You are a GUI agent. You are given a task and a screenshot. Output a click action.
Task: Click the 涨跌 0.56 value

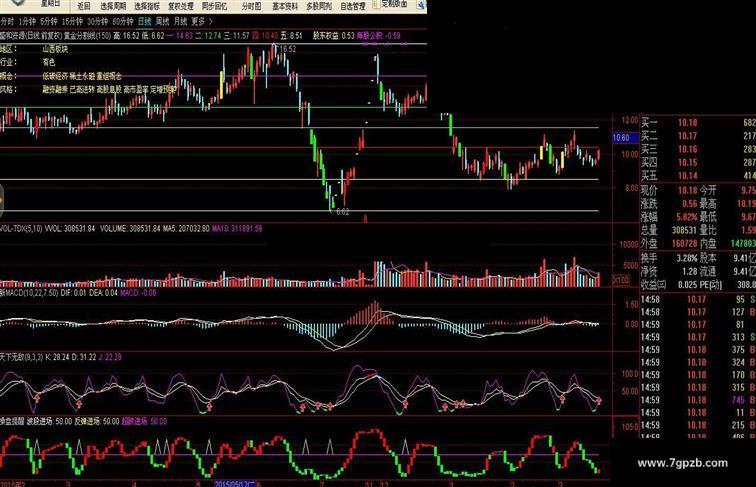tap(689, 204)
